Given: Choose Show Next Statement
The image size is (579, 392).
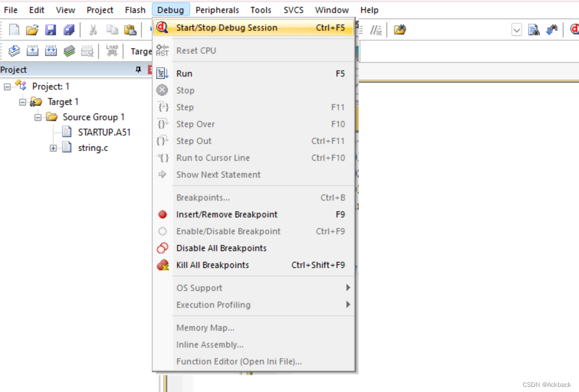Looking at the screenshot, I should [253, 175].
